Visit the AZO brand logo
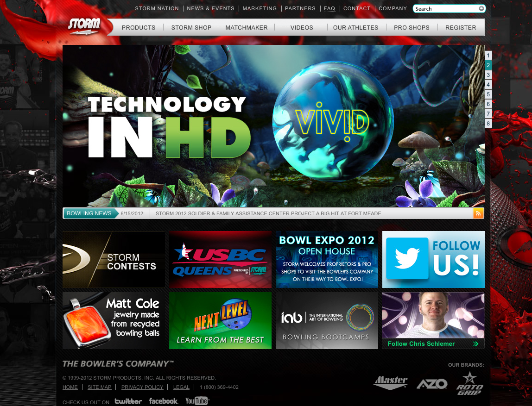Viewport: 532px width, 406px height. pos(432,384)
